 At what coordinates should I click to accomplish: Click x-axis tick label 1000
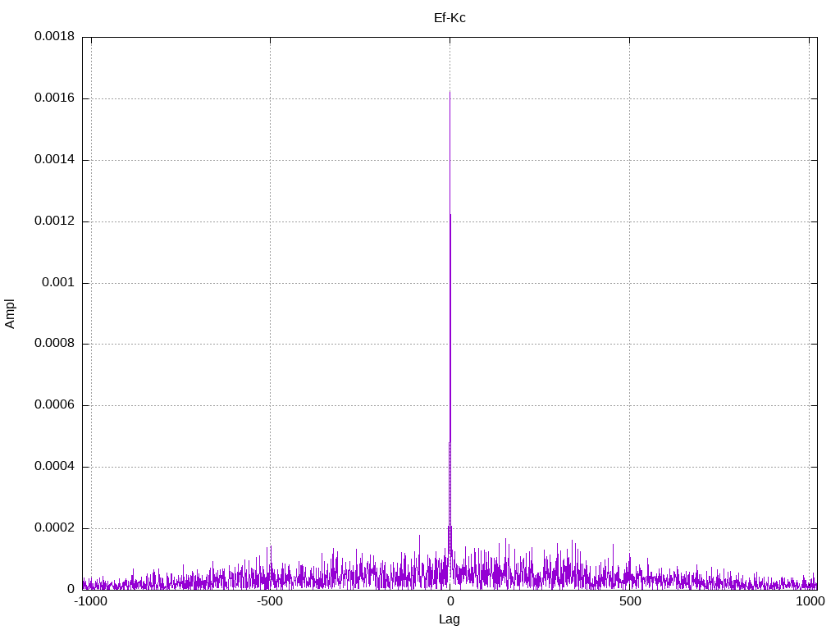810,601
